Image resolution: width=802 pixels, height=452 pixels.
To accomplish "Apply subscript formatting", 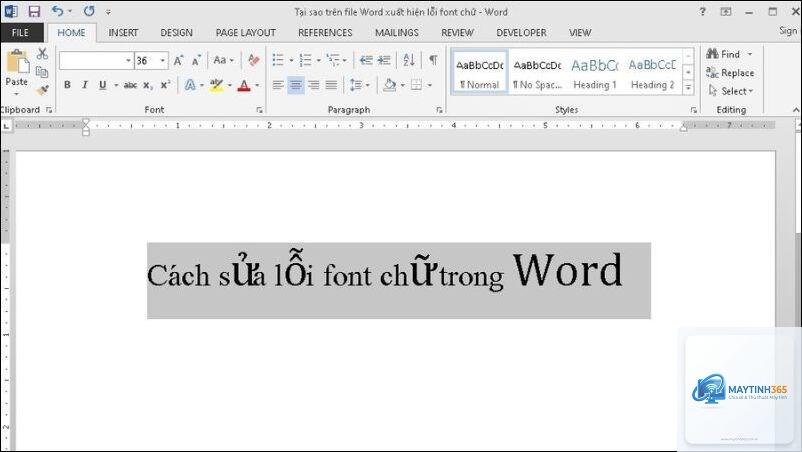I will [148, 85].
